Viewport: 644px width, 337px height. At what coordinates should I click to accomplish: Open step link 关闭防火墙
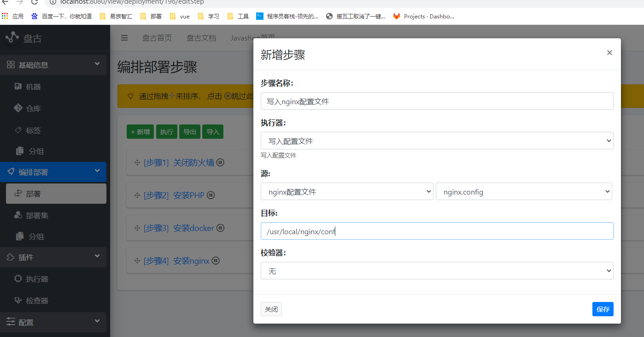point(179,163)
